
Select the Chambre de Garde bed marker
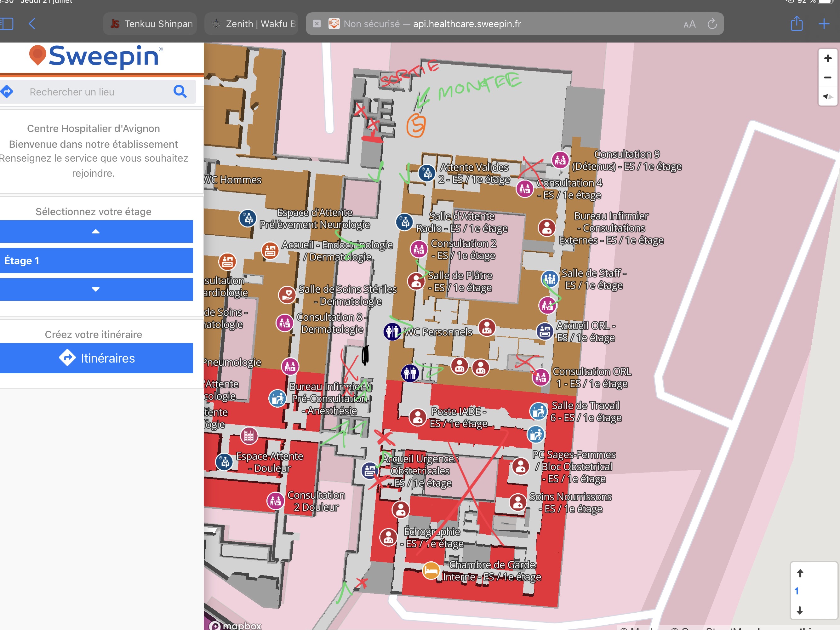coord(431,570)
